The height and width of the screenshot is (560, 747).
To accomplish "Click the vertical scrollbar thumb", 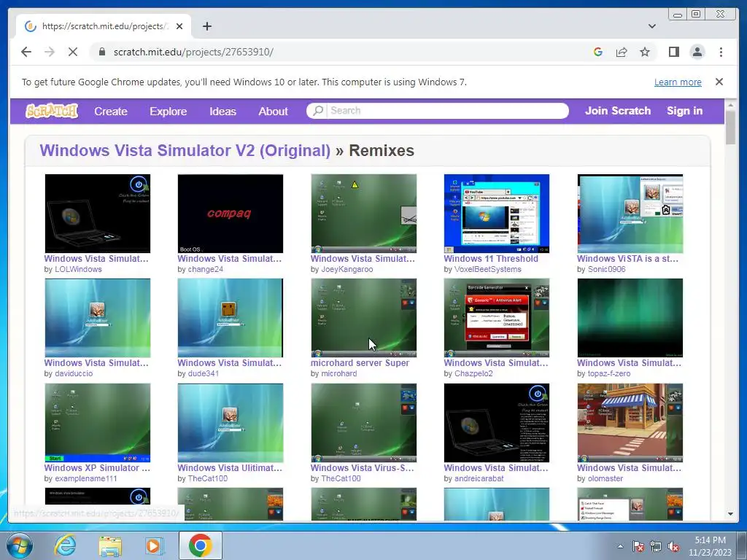I will coord(730,127).
